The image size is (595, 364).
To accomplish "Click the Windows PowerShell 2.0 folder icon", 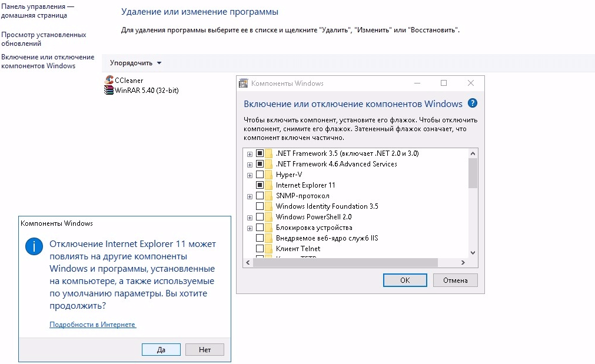I will click(x=268, y=217).
